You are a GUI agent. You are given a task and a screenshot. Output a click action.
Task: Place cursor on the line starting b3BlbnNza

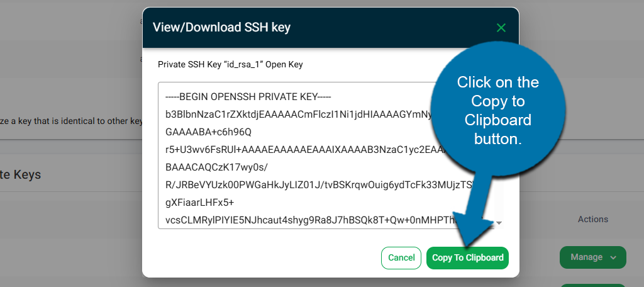[289, 115]
